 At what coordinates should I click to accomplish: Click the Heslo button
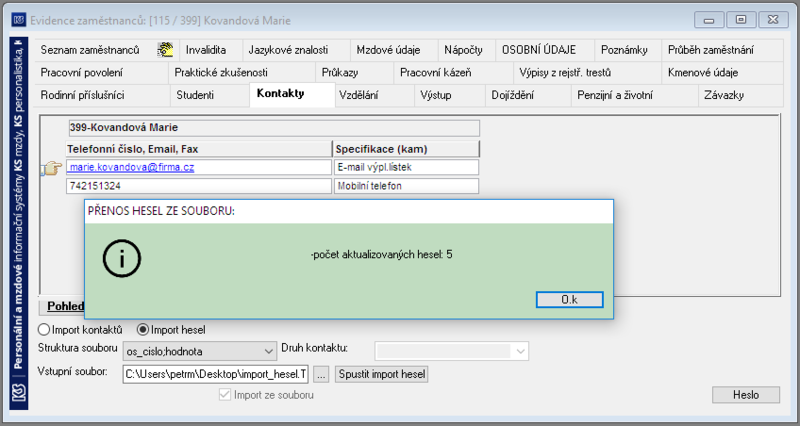coord(746,394)
